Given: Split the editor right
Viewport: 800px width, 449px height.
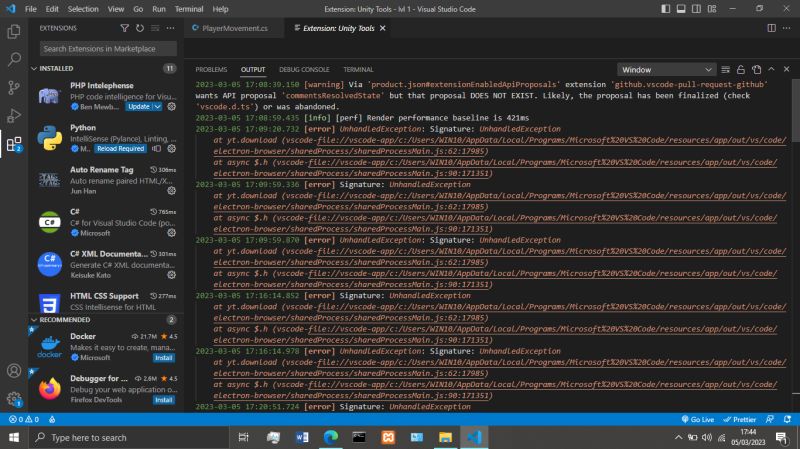Looking at the screenshot, I should [771, 28].
